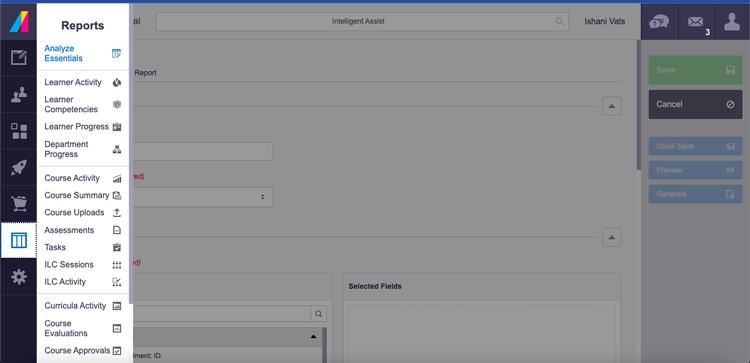Open the help chat bubbles icon
The width and height of the screenshot is (750, 363).
[659, 22]
